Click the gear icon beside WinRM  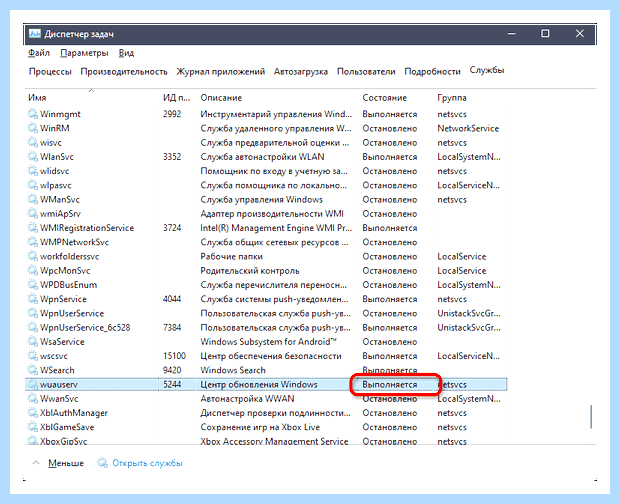pyautogui.click(x=32, y=128)
